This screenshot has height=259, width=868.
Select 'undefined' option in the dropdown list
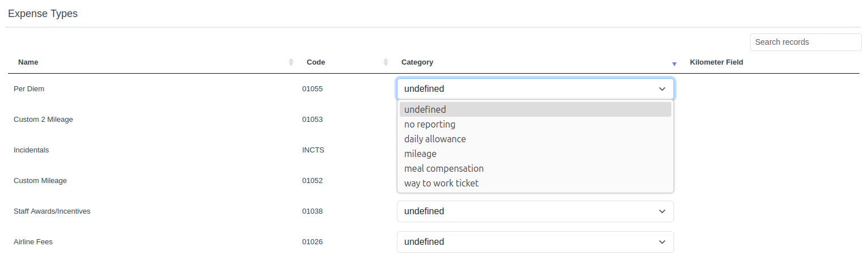[425, 109]
